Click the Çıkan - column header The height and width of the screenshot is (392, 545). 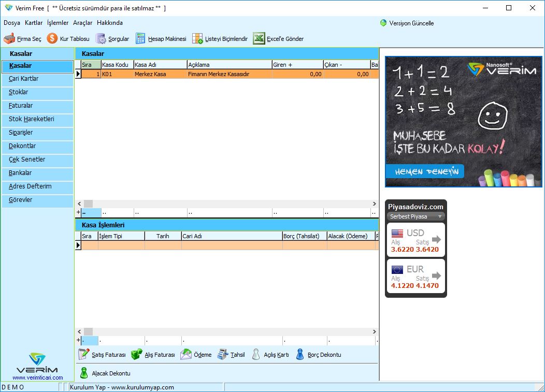point(347,65)
